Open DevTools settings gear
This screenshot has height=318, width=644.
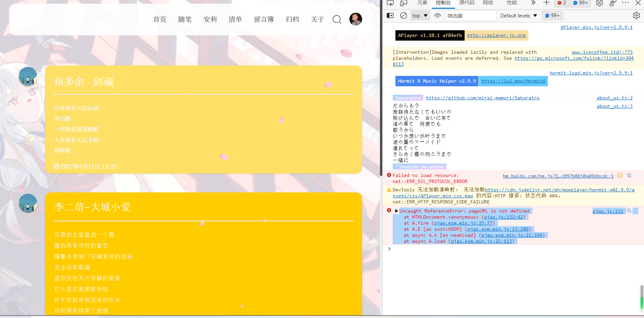click(599, 3)
